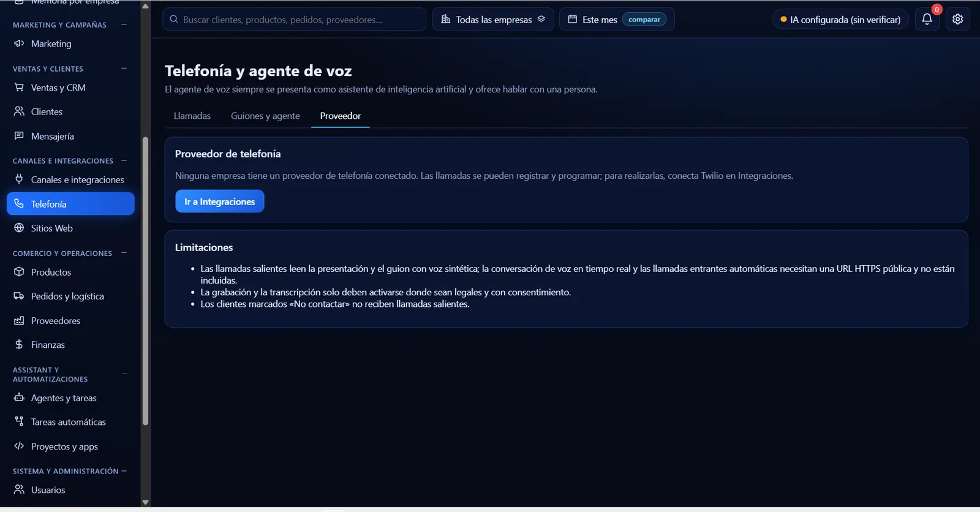
Task: Click the Agentes y tareas robot icon
Action: click(19, 397)
